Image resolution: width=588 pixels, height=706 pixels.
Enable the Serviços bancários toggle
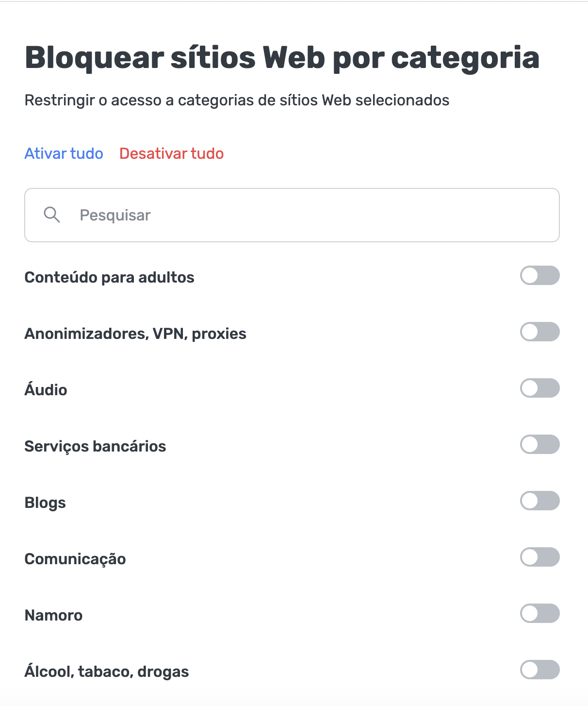(x=539, y=444)
